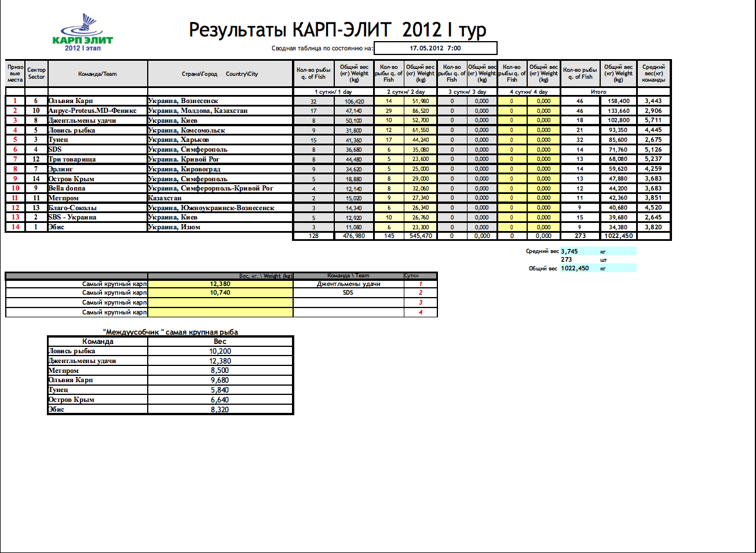The width and height of the screenshot is (756, 553).
Task: Click the blue Средний вес value 3,745
Action: [569, 251]
